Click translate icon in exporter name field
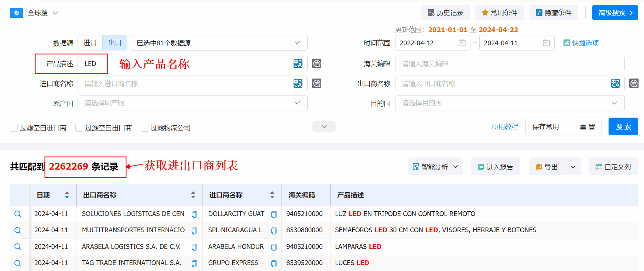The image size is (644, 271). (615, 83)
